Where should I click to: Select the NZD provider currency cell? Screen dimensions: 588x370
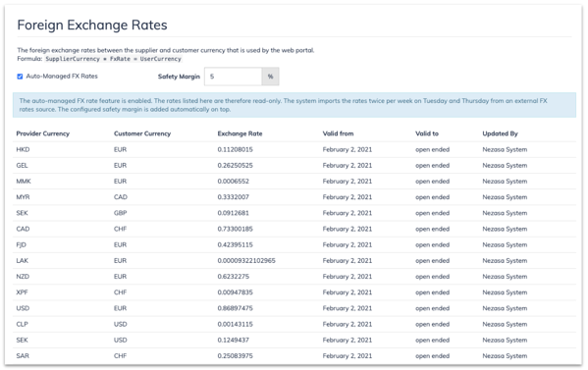point(23,277)
